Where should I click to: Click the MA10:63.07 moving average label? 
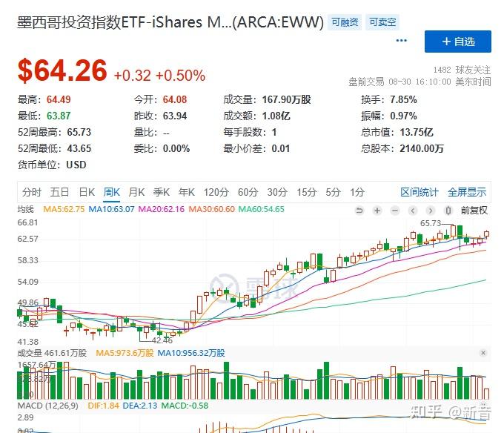[x=111, y=209]
